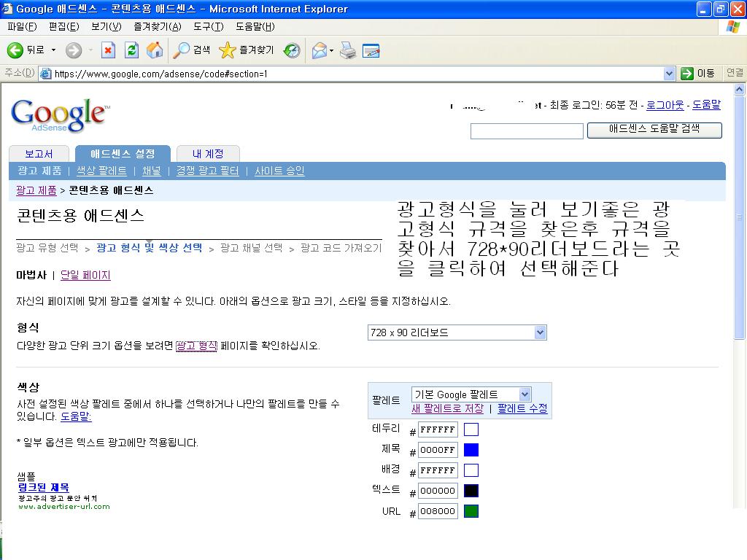Screen dimensions: 747x560
Task: Click the 로그아웃 link
Action: click(x=665, y=105)
